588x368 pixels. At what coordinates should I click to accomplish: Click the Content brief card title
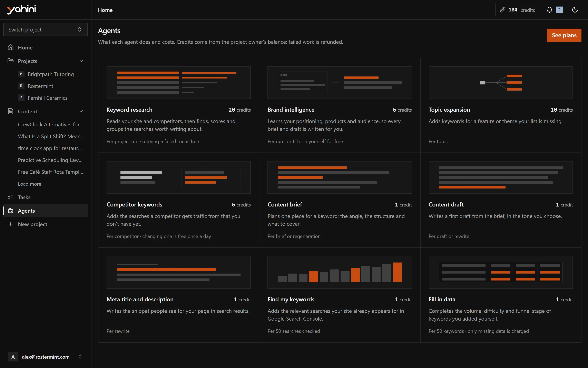tap(285, 204)
